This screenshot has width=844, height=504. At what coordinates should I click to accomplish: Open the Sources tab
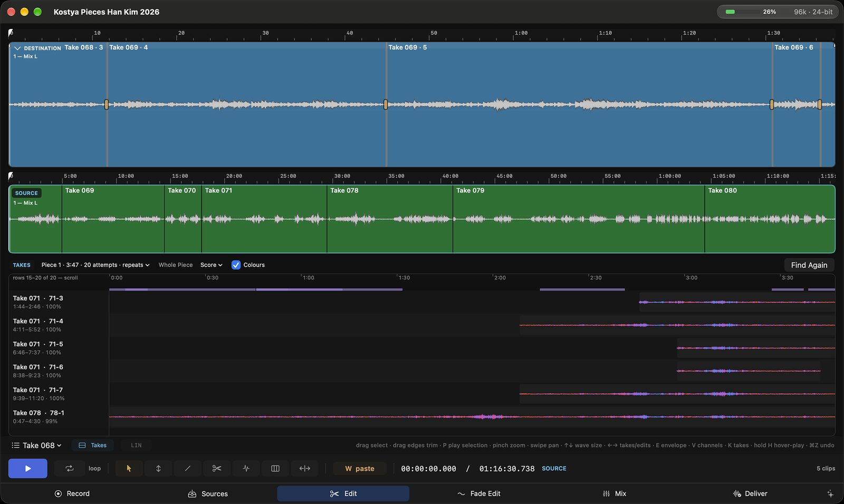(208, 493)
